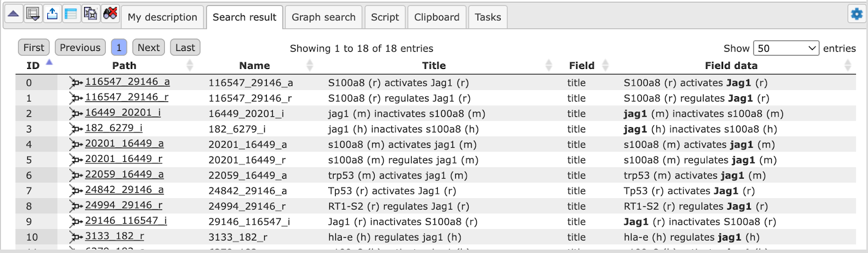Open settings via the blue gear icon
This screenshot has width=868, height=253.
point(857,14)
